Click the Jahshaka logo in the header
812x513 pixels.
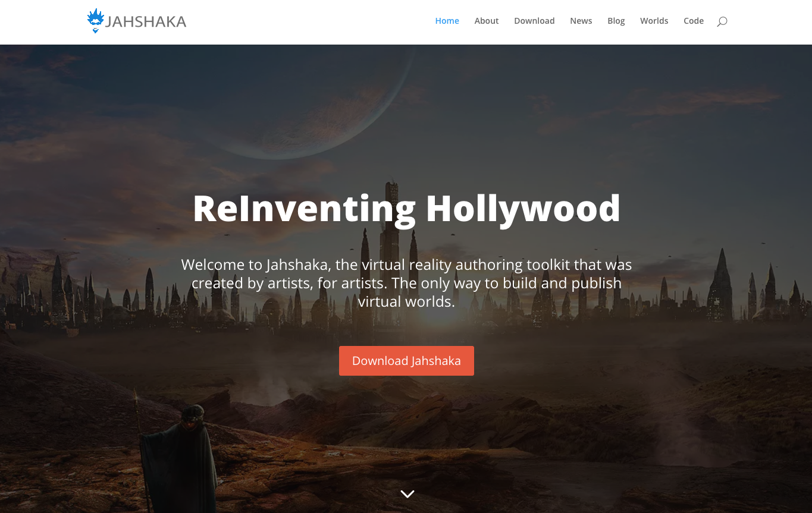click(x=137, y=21)
